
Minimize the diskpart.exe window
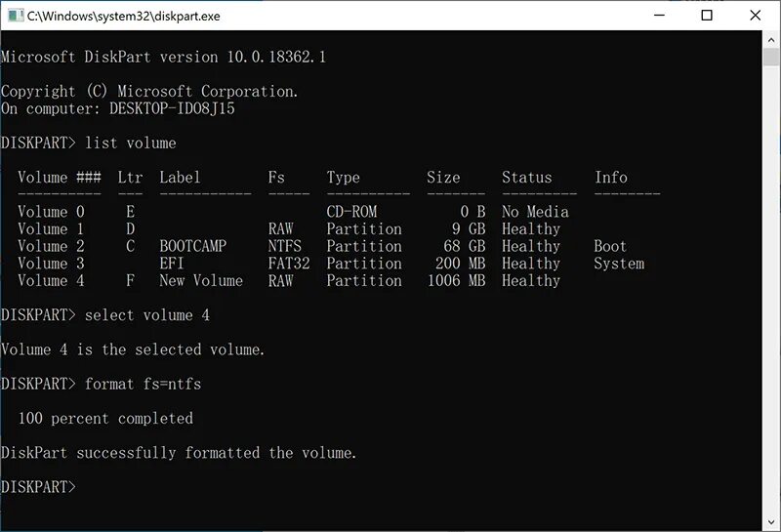pyautogui.click(x=660, y=16)
